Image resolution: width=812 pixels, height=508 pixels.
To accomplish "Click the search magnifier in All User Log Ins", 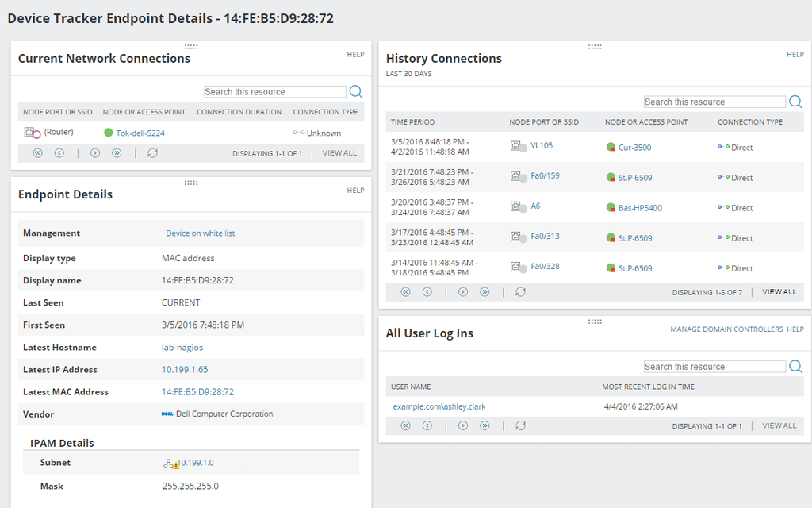I will pos(795,366).
